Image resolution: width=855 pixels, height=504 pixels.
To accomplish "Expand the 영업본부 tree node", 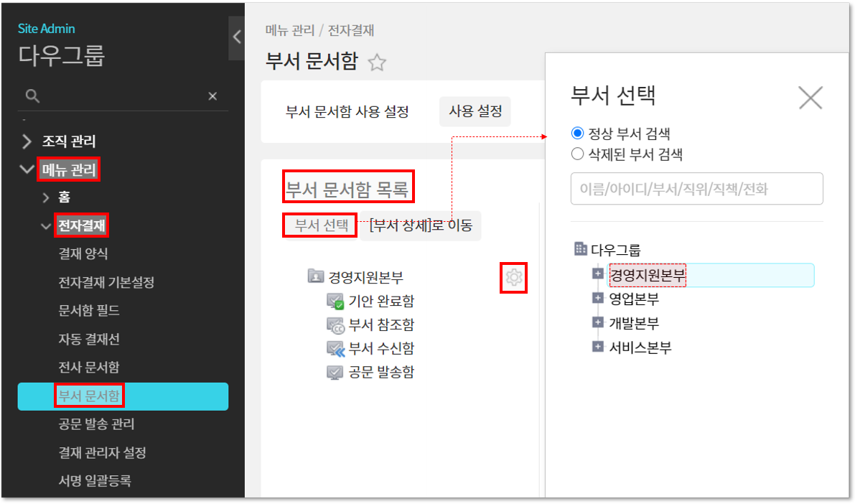I will click(x=597, y=298).
